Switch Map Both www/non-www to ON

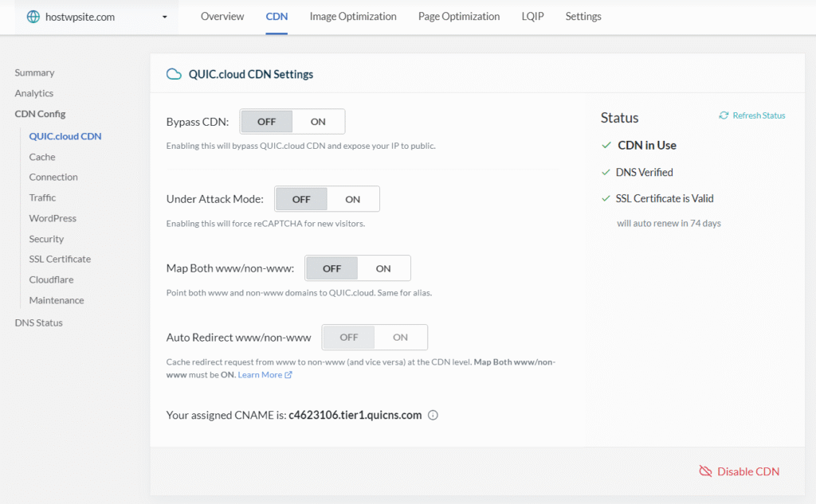click(x=383, y=268)
